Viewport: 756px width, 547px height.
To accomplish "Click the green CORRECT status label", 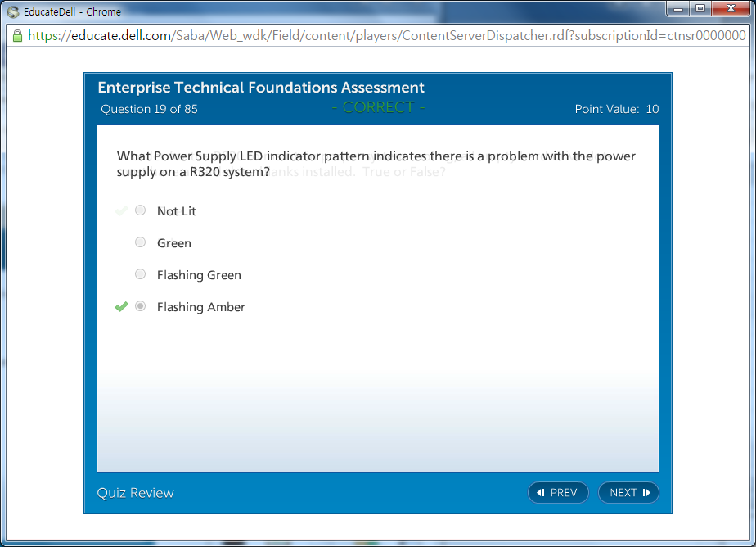I will 378,107.
